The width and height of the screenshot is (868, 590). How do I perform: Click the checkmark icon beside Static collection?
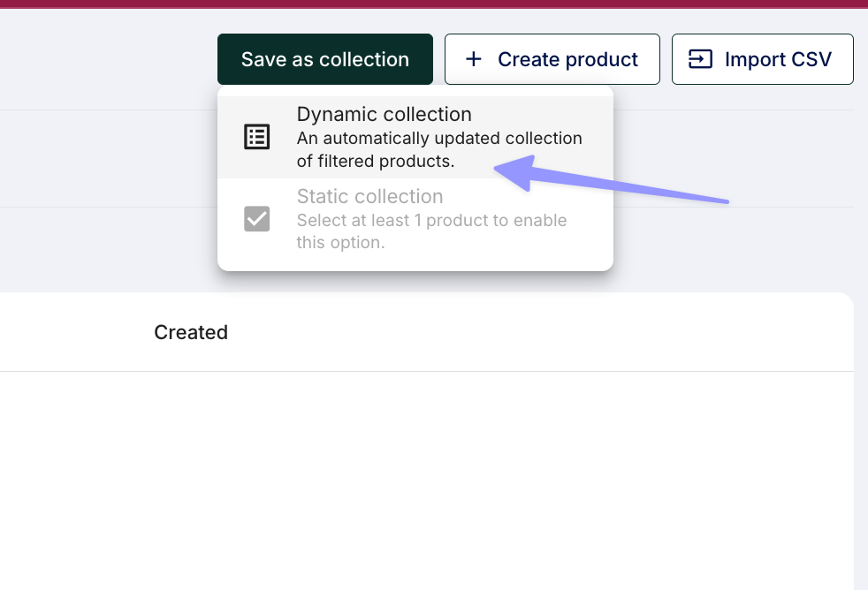pyautogui.click(x=257, y=219)
